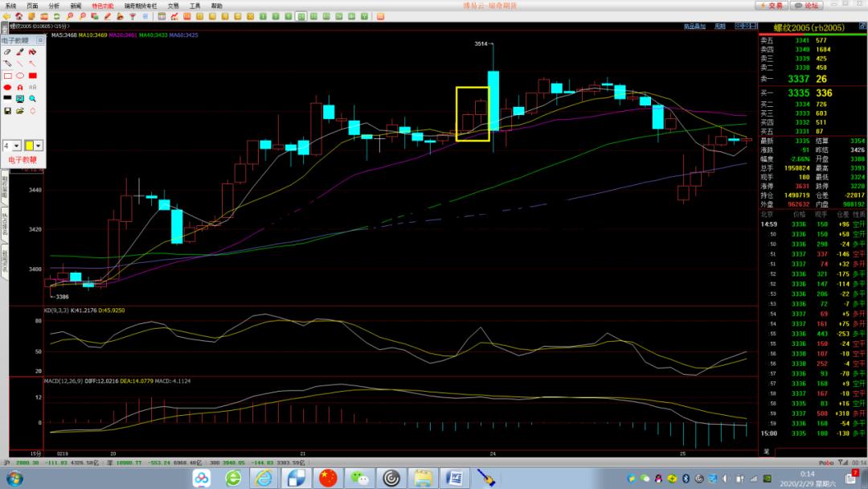Toggle the pin button on drawing palette
This screenshot has width=868, height=489.
(x=40, y=39)
